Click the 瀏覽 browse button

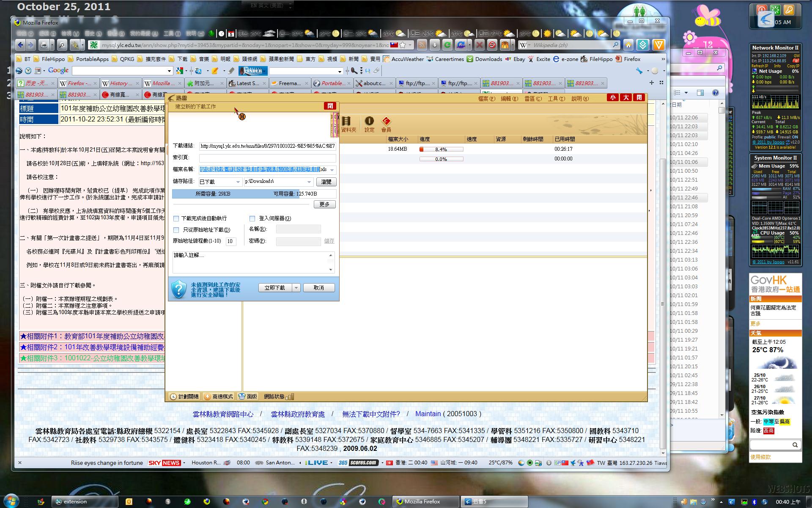click(x=326, y=182)
